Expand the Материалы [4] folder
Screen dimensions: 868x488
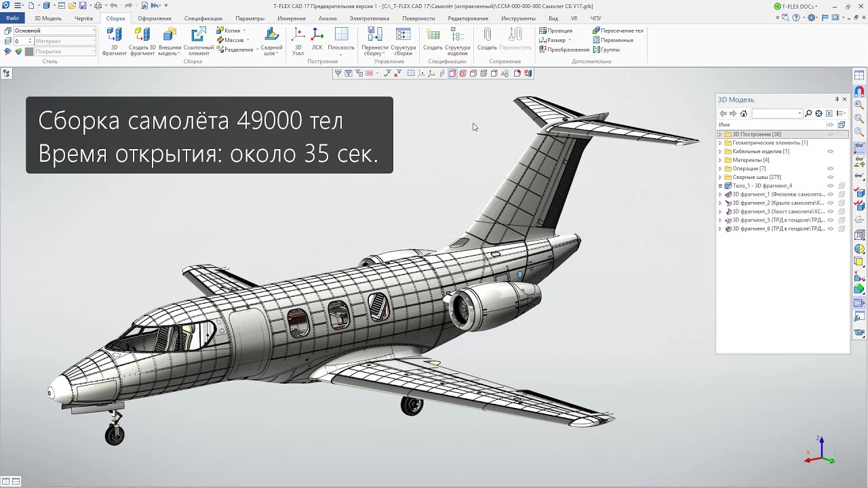(x=720, y=160)
